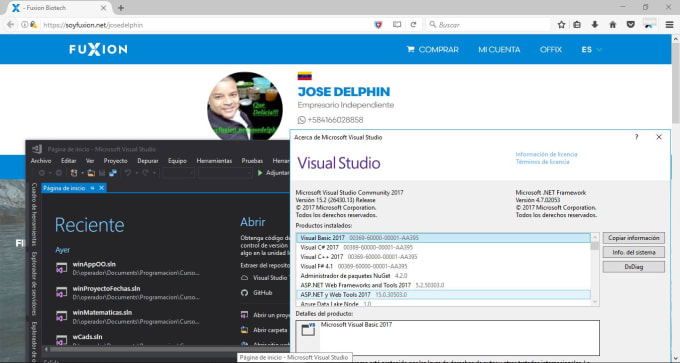
Task: Open the ES language dropdown
Action: point(592,49)
